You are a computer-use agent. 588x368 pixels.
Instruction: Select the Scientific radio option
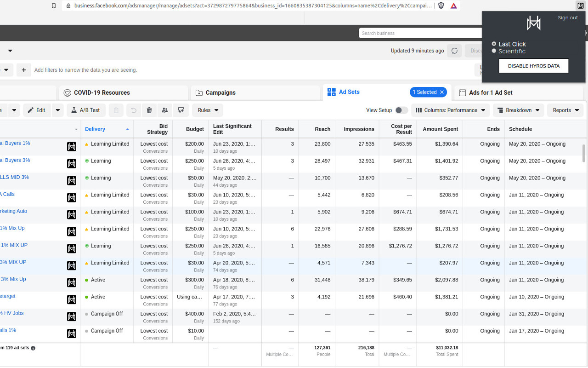tap(494, 51)
